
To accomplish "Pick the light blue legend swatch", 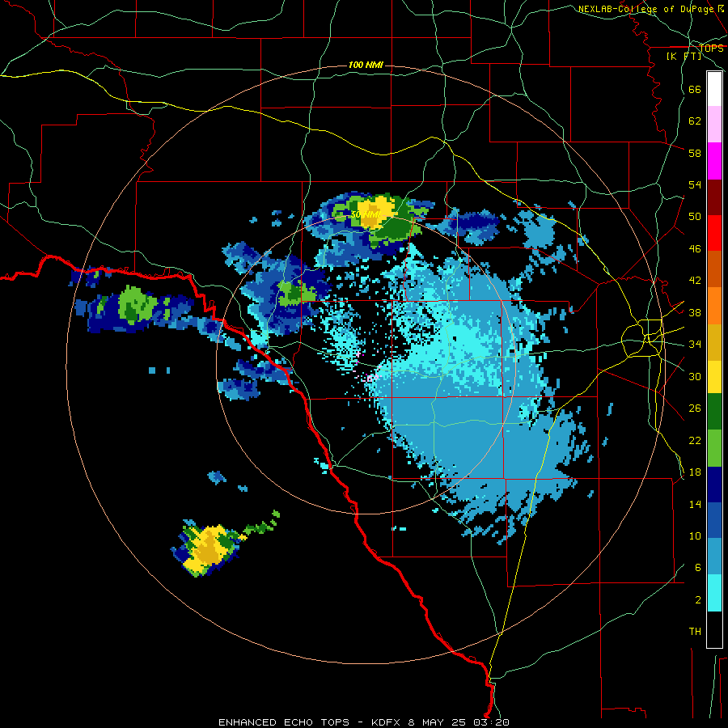I will coord(714,557).
